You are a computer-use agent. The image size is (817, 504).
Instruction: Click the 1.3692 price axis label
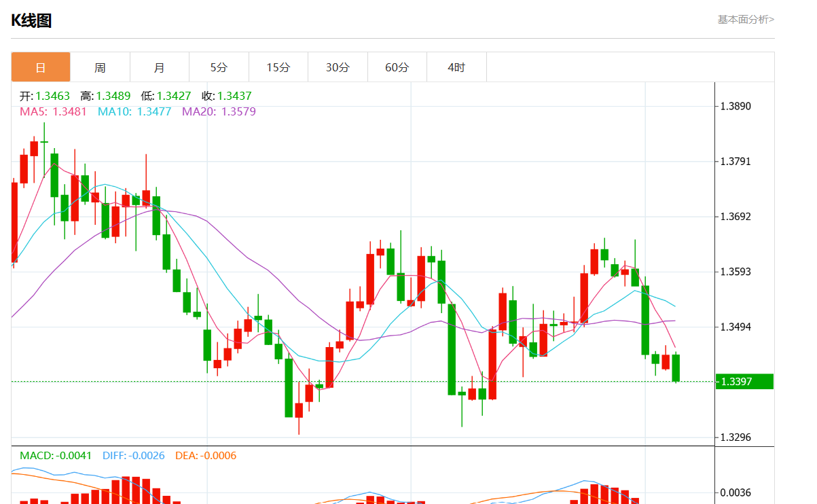pos(736,217)
